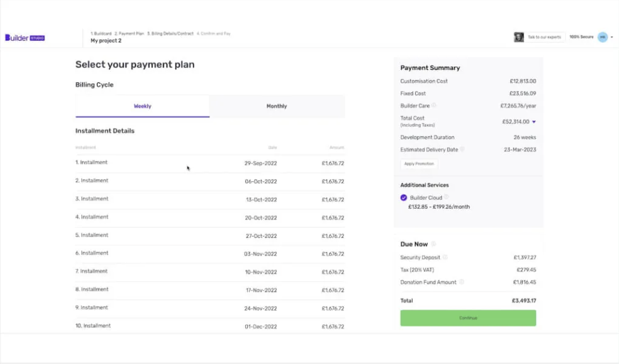
Task: Click the 01-Dec-2022 date
Action: (x=261, y=326)
